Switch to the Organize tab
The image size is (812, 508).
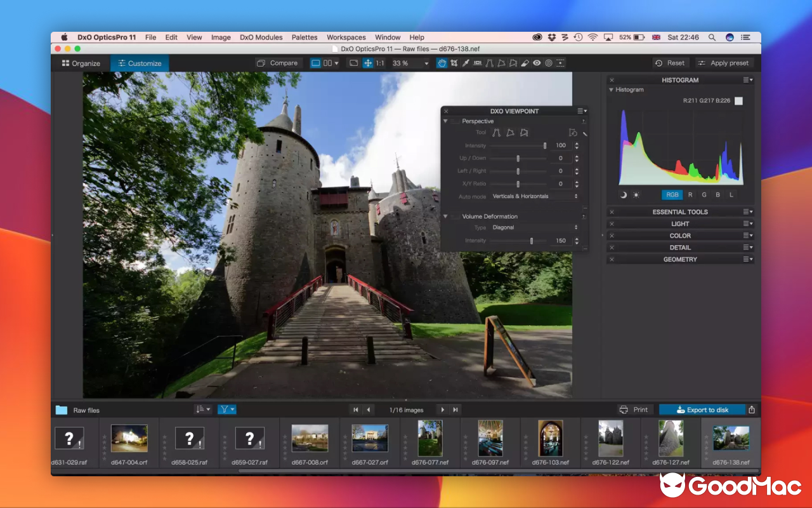pos(81,63)
